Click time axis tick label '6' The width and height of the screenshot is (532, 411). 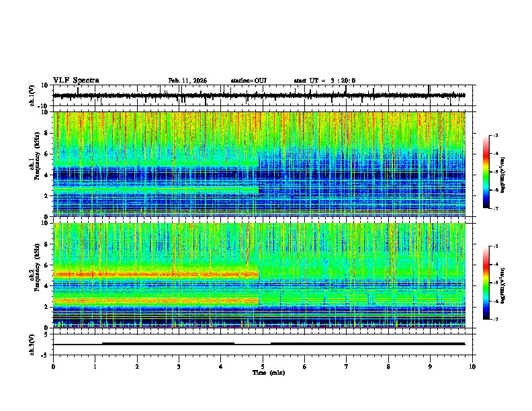point(305,367)
